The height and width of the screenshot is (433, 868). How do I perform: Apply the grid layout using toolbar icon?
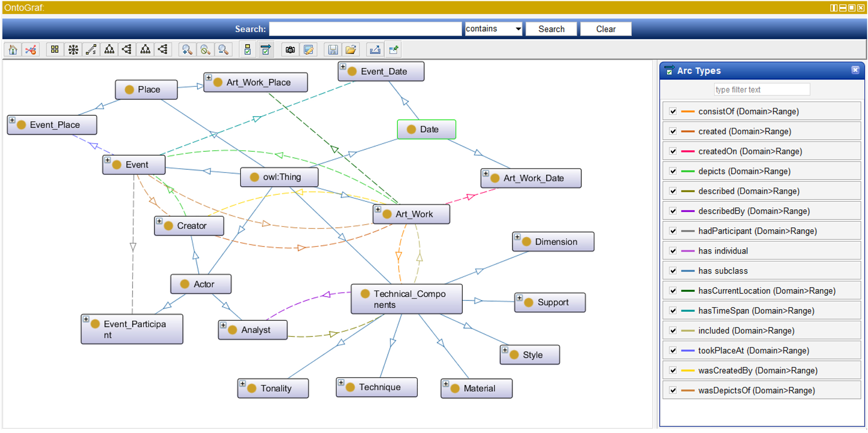(55, 50)
